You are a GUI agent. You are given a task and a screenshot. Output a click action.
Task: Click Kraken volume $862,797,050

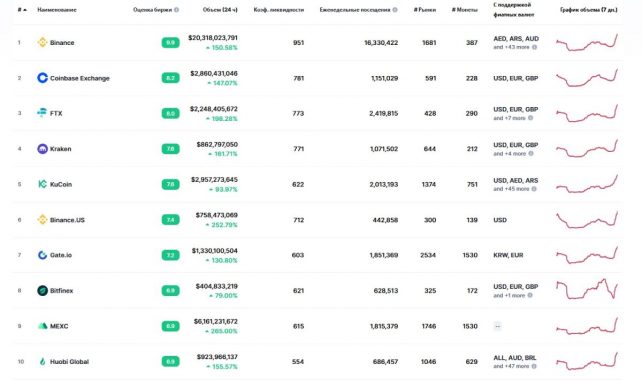(x=217, y=144)
